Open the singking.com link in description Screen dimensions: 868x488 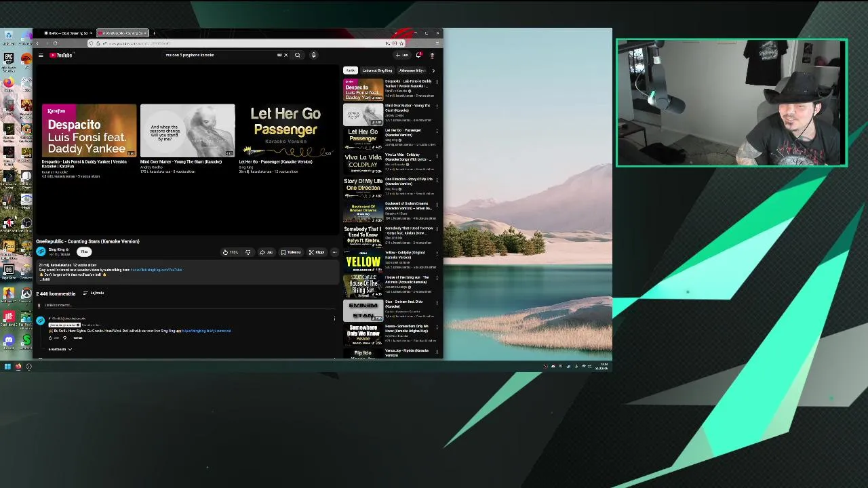pos(156,270)
